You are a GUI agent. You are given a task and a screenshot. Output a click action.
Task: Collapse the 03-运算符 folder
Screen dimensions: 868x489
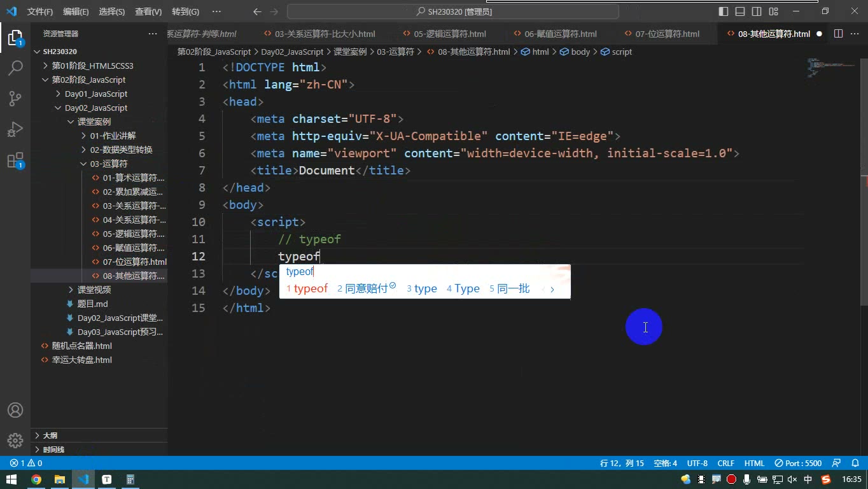pyautogui.click(x=109, y=164)
